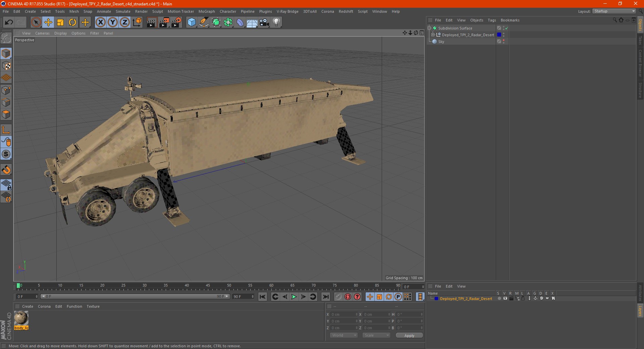This screenshot has height=349, width=644.
Task: Toggle Subdivision Surface enable checkmark
Action: point(506,28)
